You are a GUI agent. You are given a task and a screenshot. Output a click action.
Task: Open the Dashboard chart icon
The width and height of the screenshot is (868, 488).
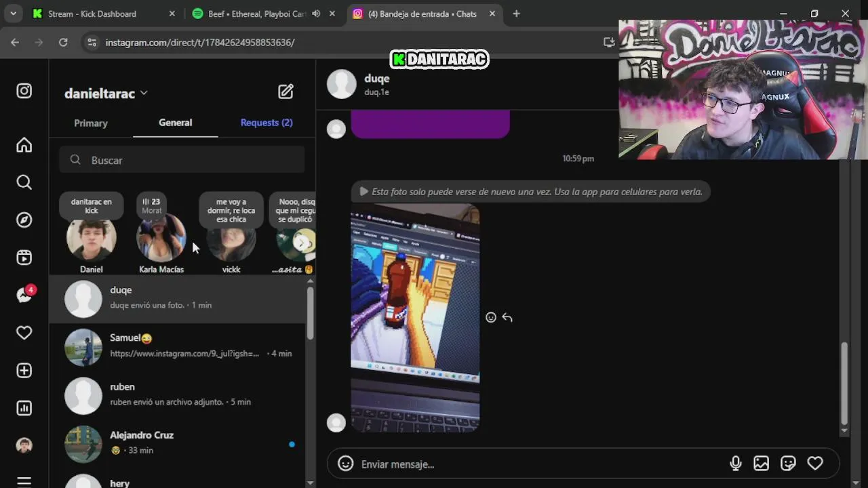pos(24,408)
